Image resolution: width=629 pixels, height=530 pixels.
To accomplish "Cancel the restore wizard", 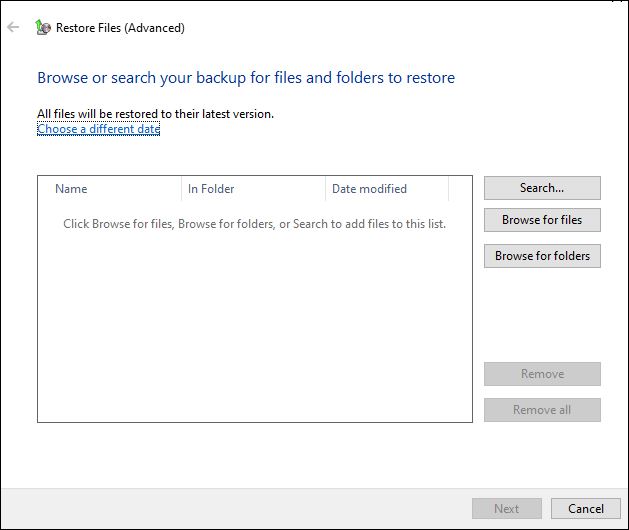I will (586, 509).
